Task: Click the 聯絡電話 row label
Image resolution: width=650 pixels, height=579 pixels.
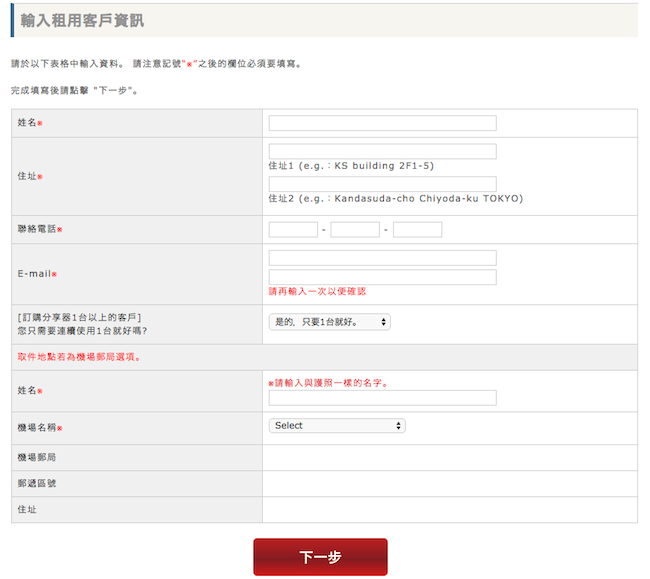Action: tap(39, 229)
